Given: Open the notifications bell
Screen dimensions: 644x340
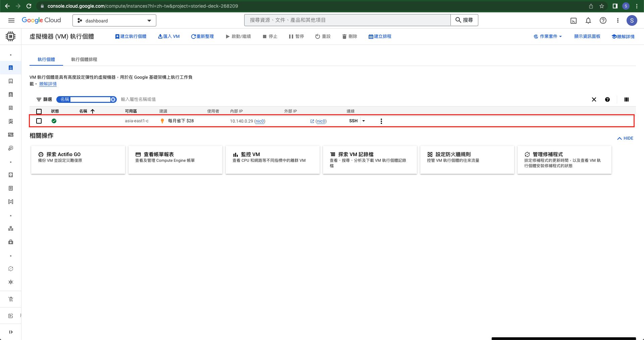Looking at the screenshot, I should coord(588,21).
